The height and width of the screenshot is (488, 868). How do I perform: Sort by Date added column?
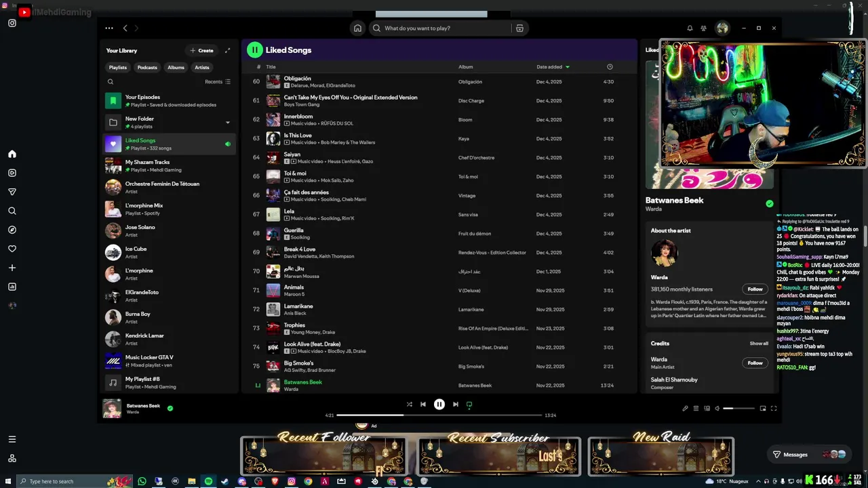553,67
